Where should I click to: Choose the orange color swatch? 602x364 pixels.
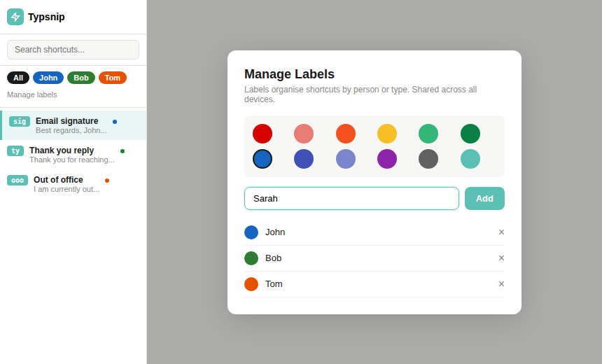click(x=346, y=134)
